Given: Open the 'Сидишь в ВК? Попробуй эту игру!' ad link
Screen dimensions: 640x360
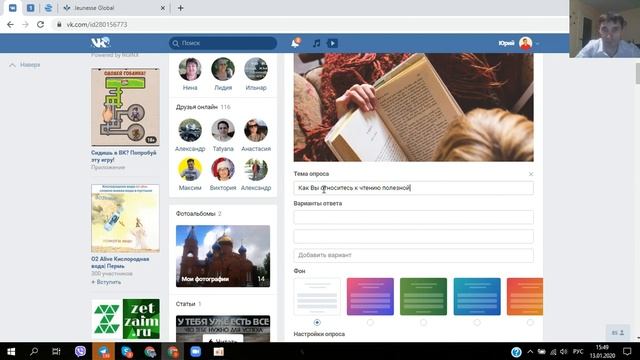Looking at the screenshot, I should coord(124,156).
